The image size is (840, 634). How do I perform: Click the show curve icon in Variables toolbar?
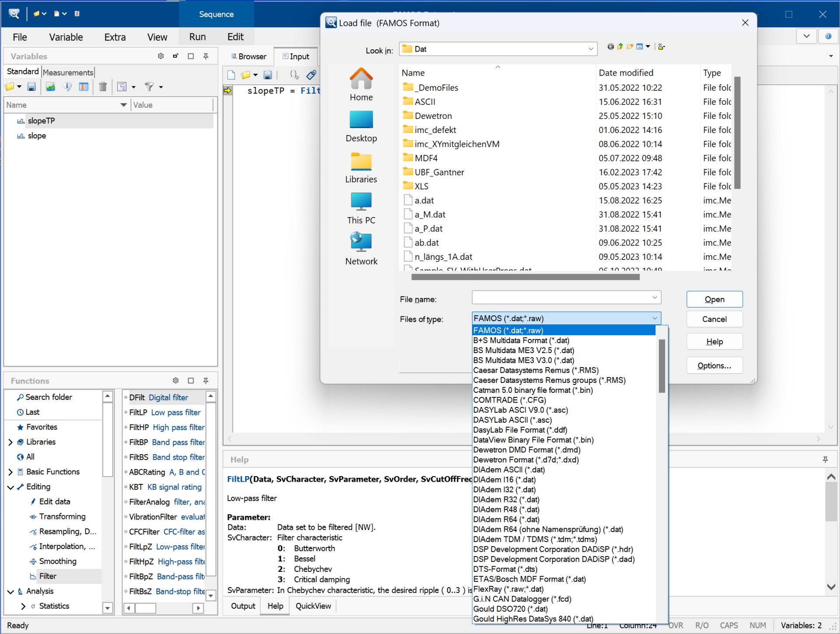point(51,87)
